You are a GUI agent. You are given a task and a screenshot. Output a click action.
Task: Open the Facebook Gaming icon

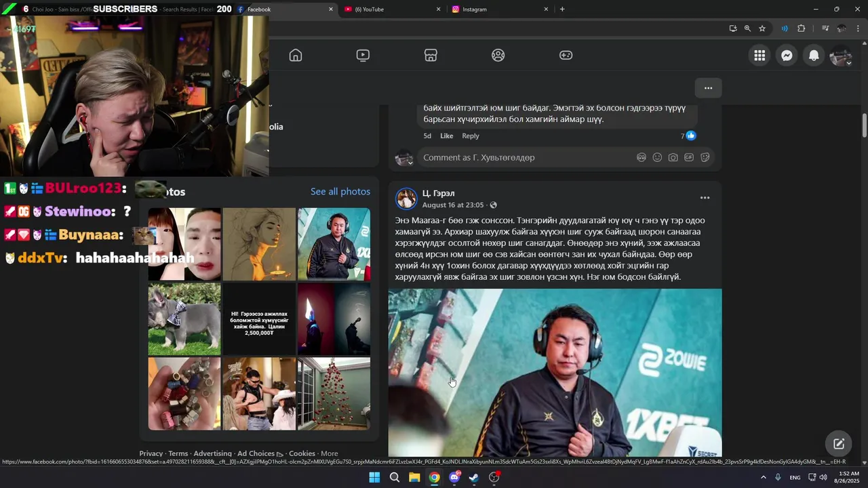(566, 56)
